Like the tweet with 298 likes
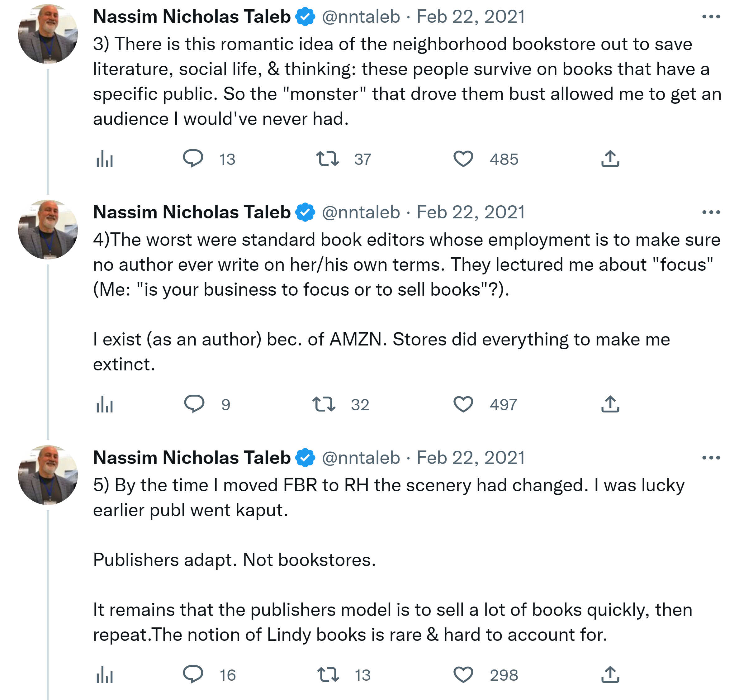This screenshot has height=700, width=739. 463,675
